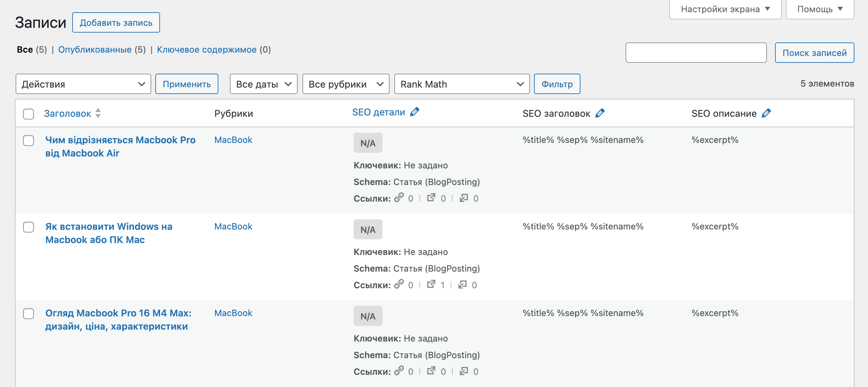Image resolution: width=868 pixels, height=387 pixels.
Task: Click %excerpt% in Чим відрізняється row
Action: coord(715,140)
